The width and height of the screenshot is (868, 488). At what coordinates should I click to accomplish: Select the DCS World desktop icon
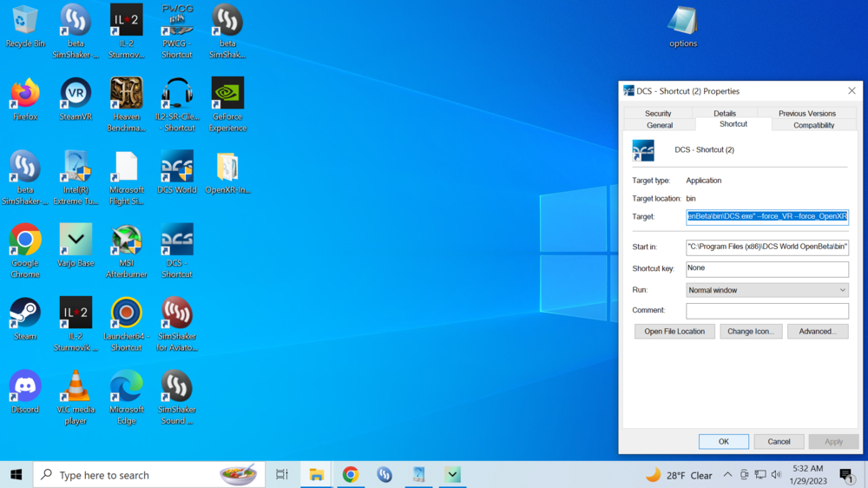point(177,167)
